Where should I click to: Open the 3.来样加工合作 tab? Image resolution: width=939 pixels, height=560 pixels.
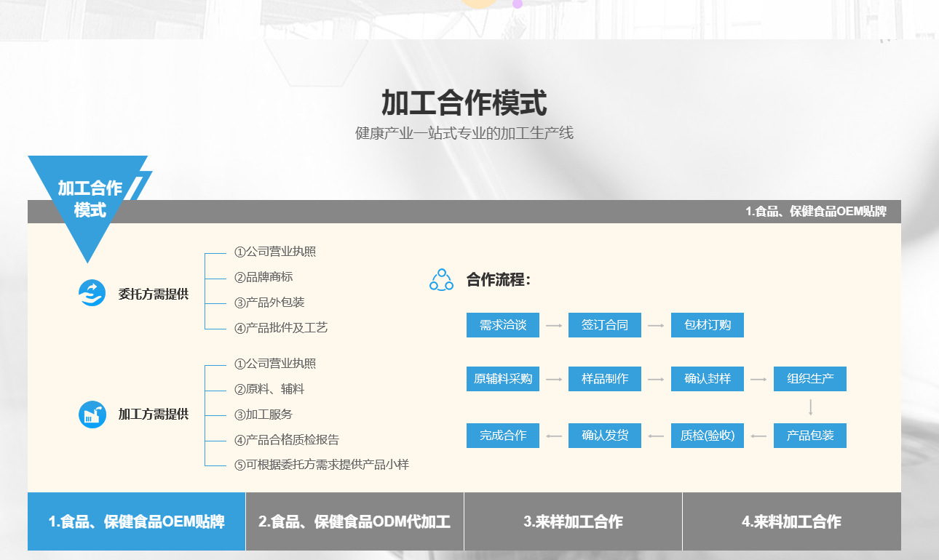coord(573,521)
